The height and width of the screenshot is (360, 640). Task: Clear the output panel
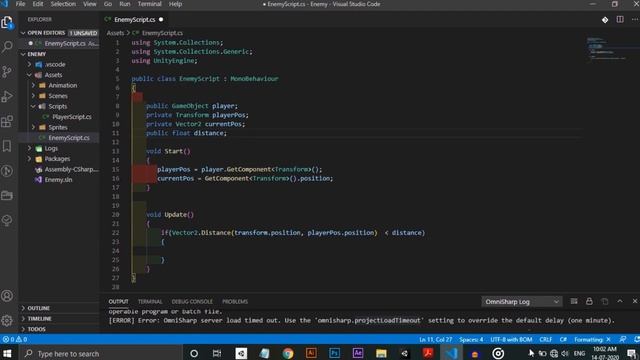(x=574, y=301)
